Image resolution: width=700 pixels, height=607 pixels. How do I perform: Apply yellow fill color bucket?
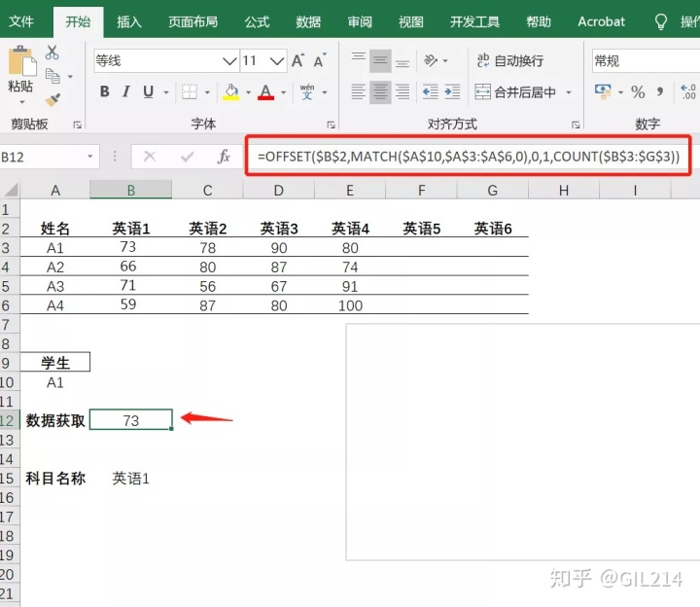(x=230, y=92)
